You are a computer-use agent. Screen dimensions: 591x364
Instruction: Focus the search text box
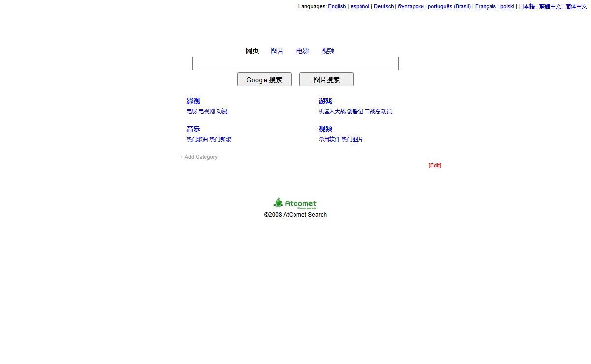295,63
